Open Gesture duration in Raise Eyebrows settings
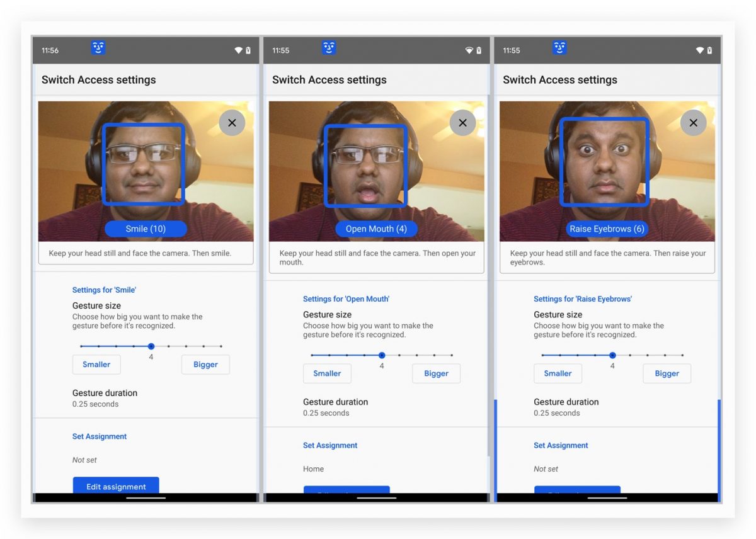This screenshot has height=539, width=756. [566, 407]
